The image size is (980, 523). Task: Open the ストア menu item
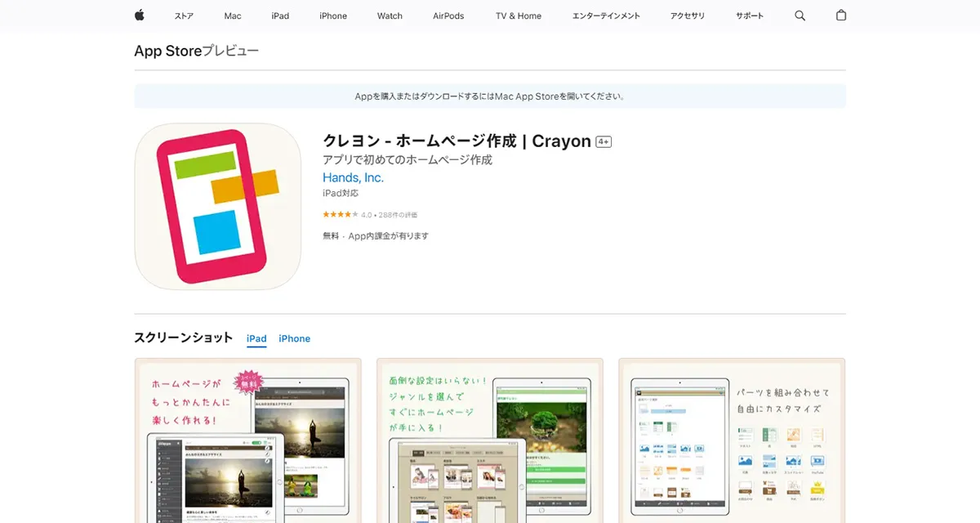coord(184,16)
